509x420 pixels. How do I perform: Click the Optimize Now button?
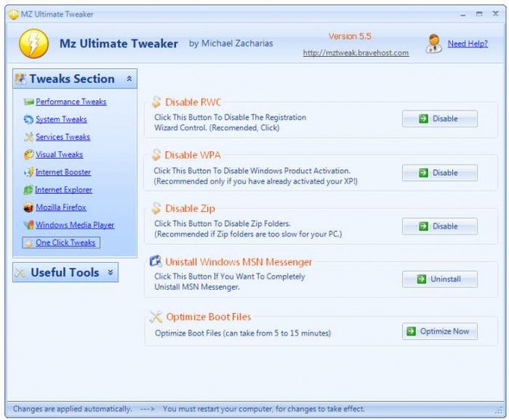click(x=439, y=332)
